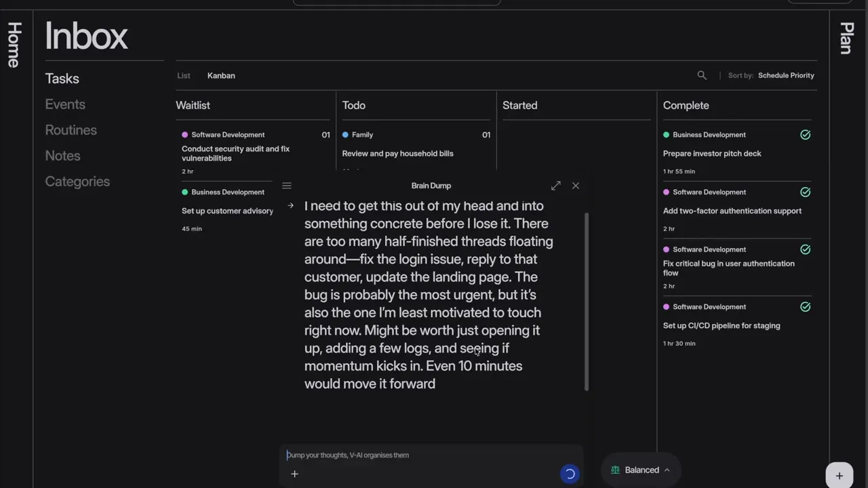Open the Plan vertical panel
The height and width of the screenshot is (488, 868).
846,38
